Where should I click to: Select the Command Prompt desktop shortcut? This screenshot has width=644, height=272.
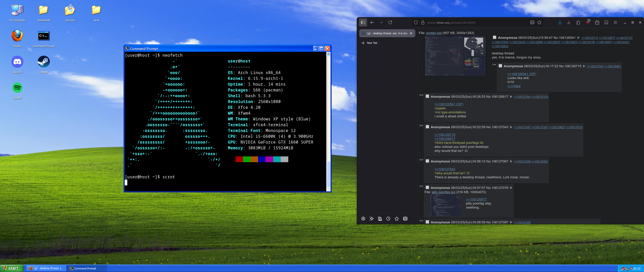[x=44, y=39]
